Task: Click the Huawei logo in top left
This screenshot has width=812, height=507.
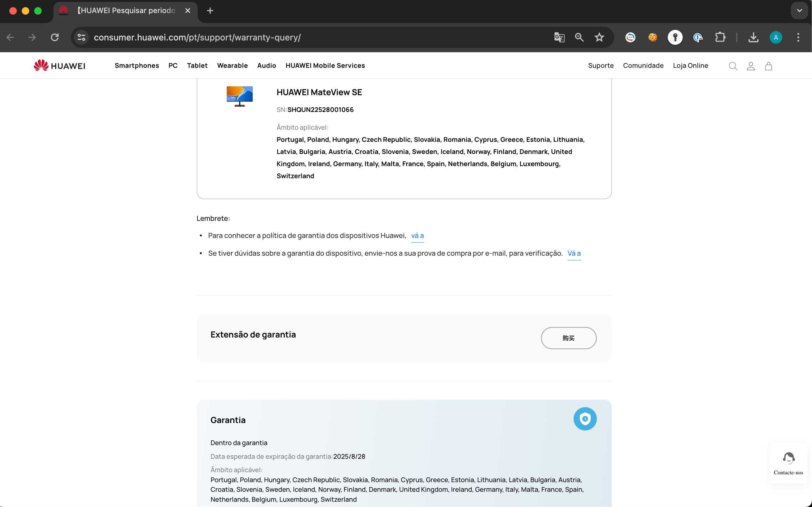Action: click(59, 65)
